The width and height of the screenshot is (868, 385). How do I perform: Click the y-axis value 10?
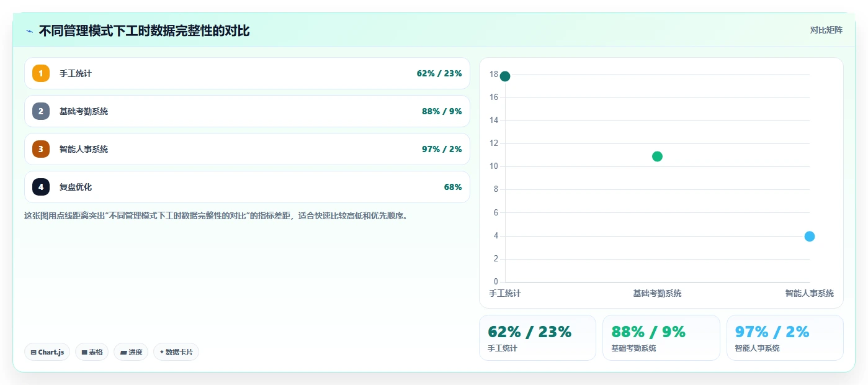[x=494, y=166]
